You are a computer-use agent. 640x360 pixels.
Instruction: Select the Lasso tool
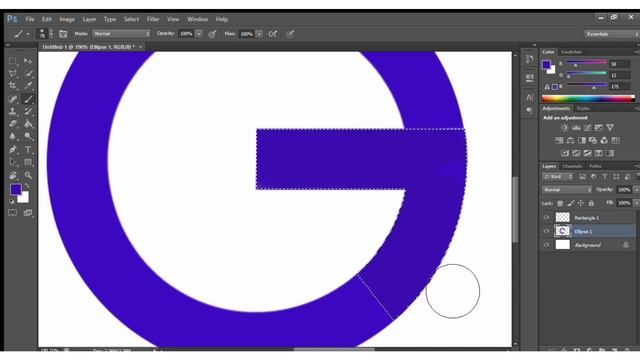[x=13, y=73]
